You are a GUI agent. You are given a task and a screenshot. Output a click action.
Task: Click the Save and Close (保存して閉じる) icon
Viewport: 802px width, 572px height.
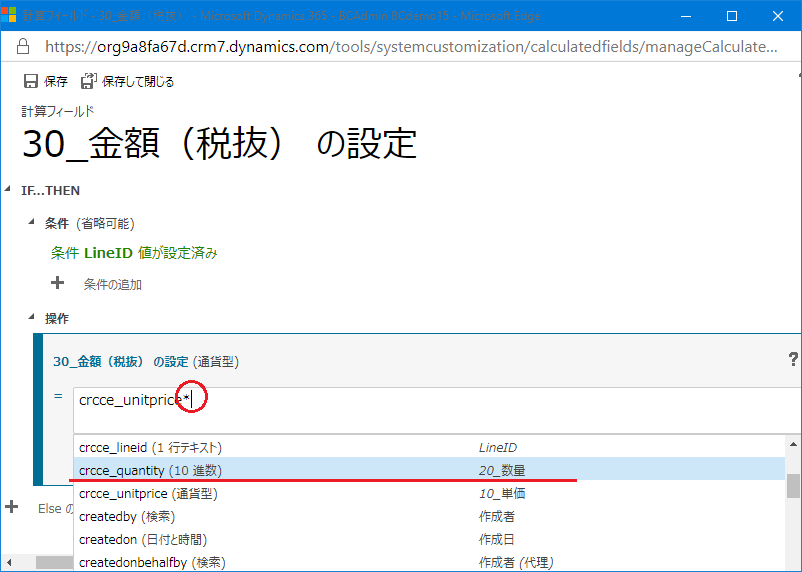88,81
